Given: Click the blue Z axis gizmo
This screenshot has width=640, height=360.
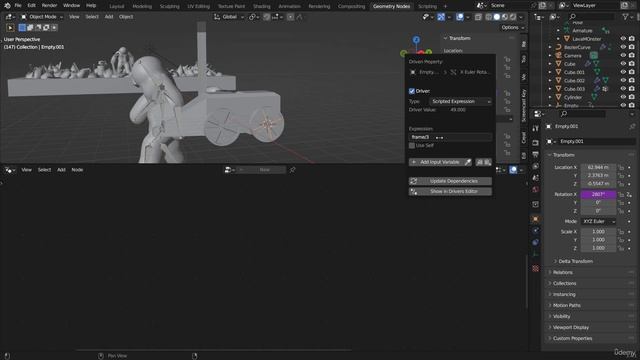Looking at the screenshot, I should click(416, 40).
